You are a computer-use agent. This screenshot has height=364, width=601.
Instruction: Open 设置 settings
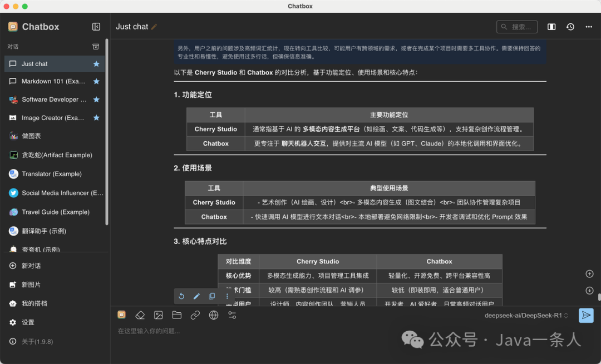pos(54,322)
